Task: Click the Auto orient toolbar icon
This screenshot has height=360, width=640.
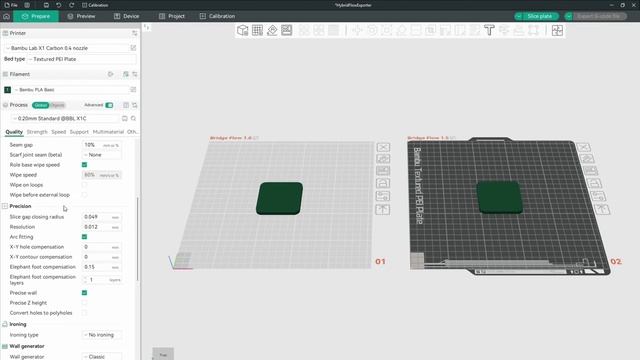Action: pyautogui.click(x=272, y=30)
